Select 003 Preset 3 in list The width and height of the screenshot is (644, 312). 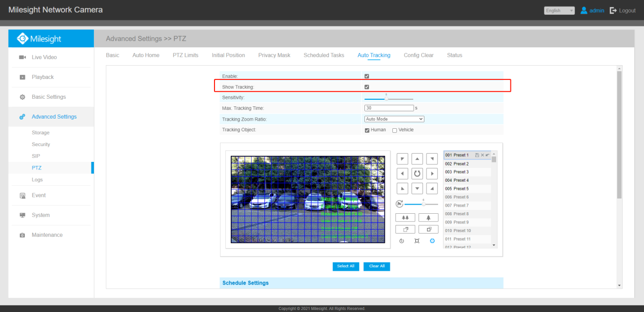pos(467,172)
